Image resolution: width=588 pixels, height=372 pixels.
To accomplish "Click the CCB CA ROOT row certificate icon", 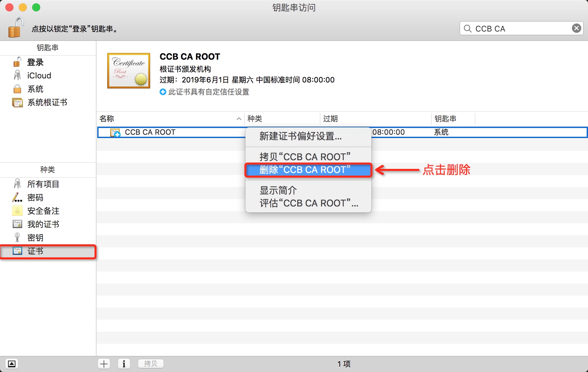I will [x=115, y=133].
